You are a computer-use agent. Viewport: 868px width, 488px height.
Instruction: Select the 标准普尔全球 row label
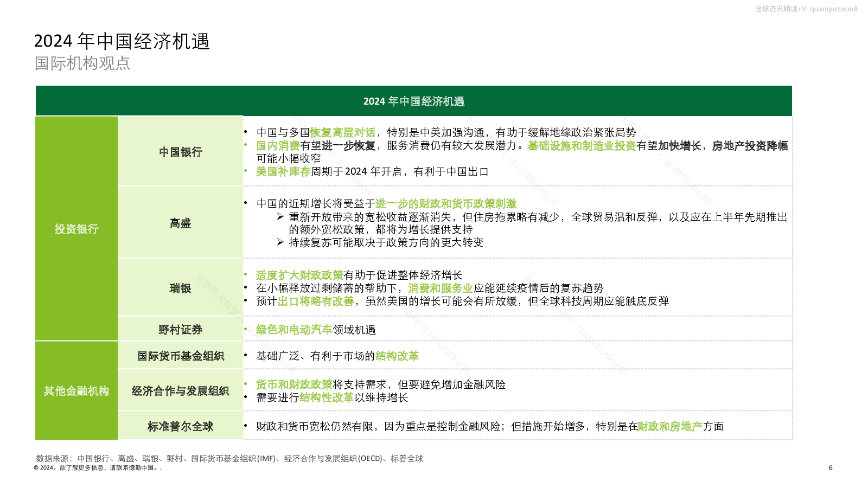[x=180, y=427]
